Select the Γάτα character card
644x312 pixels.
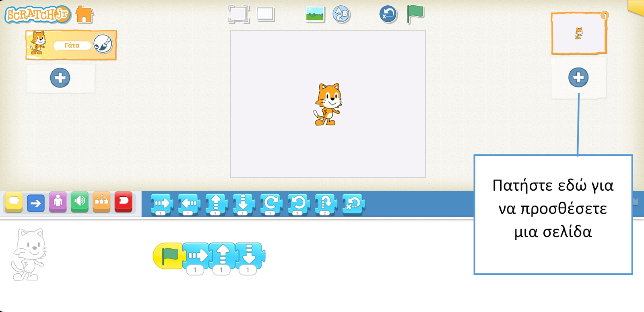[x=71, y=45]
